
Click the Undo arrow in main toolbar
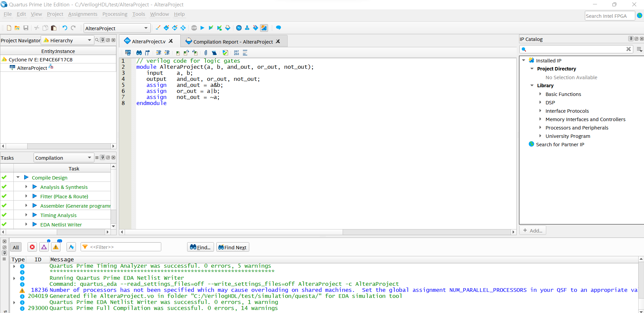65,28
